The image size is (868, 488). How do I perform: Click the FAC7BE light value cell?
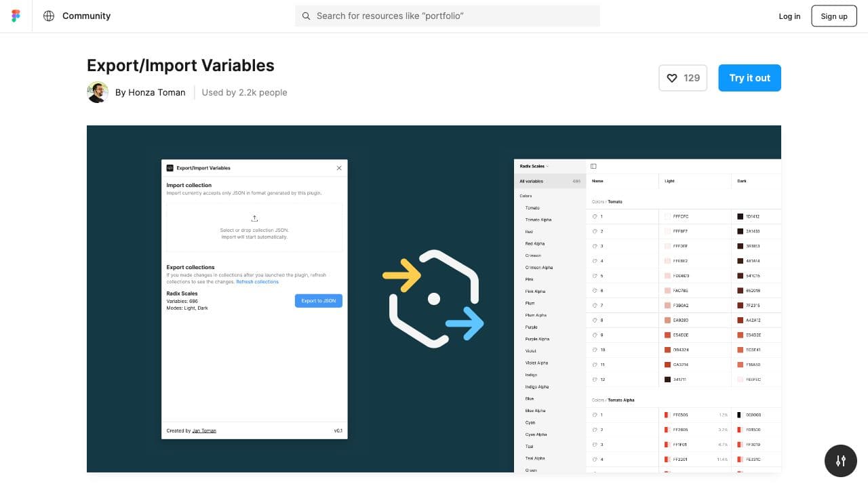click(x=695, y=291)
